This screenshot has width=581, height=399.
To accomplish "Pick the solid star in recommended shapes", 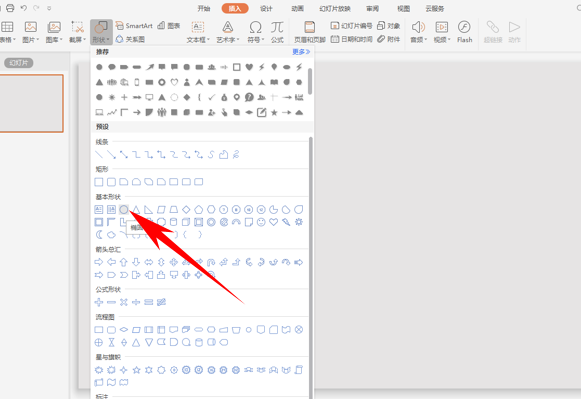I will 274,113.
